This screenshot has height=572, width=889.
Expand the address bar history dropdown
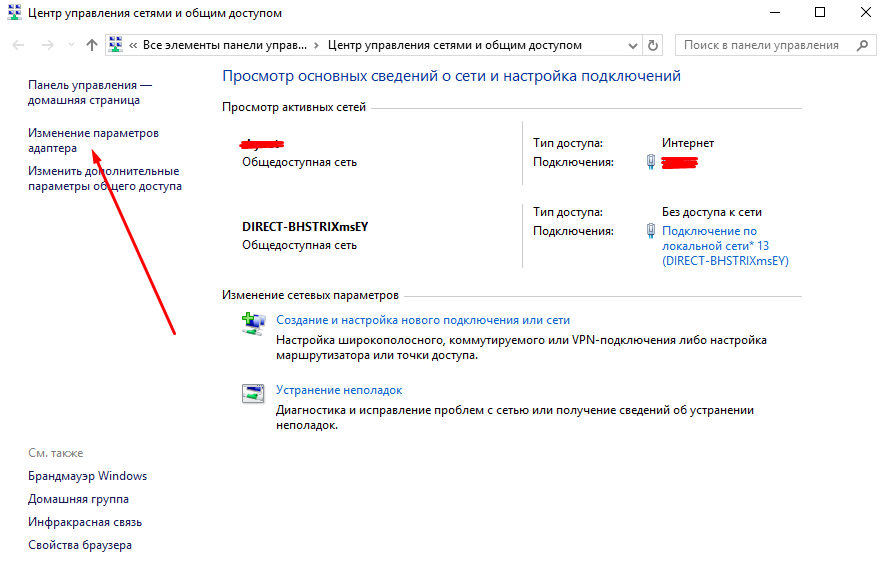tap(632, 45)
